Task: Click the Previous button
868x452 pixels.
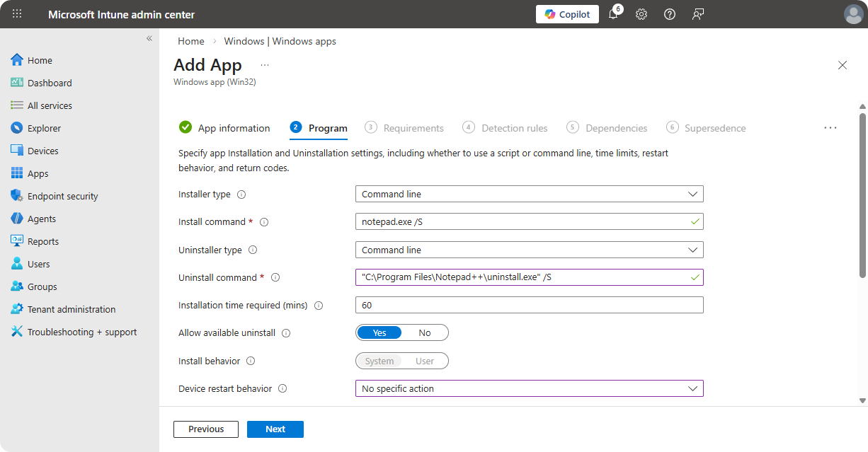Action: pos(206,429)
